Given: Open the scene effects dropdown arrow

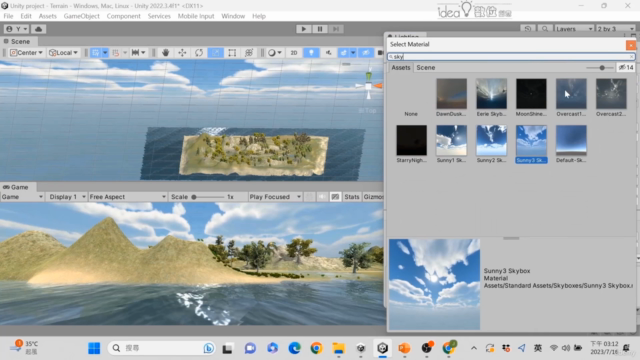Looking at the screenshot, I should (x=353, y=53).
